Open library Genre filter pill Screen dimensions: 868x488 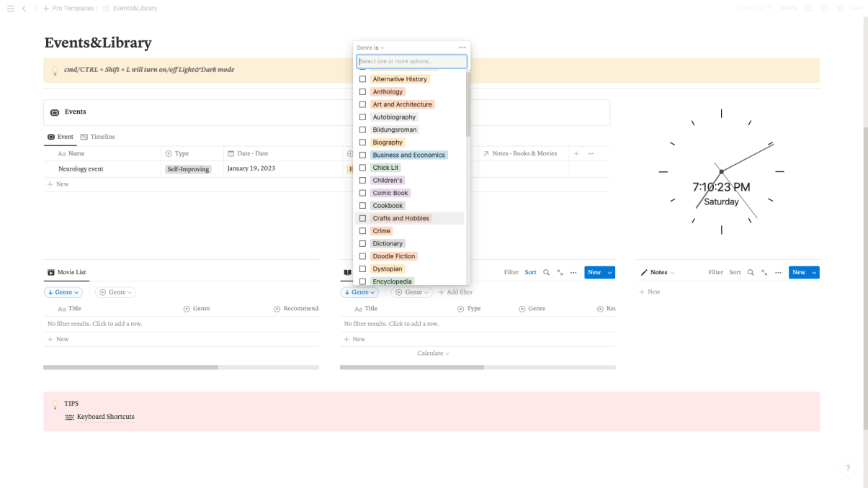coord(412,292)
